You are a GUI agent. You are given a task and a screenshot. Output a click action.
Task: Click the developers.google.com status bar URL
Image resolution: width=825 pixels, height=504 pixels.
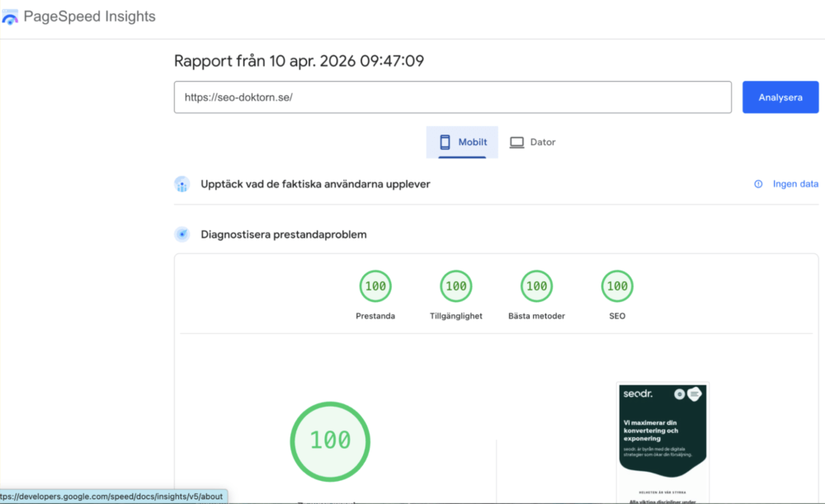point(113,497)
